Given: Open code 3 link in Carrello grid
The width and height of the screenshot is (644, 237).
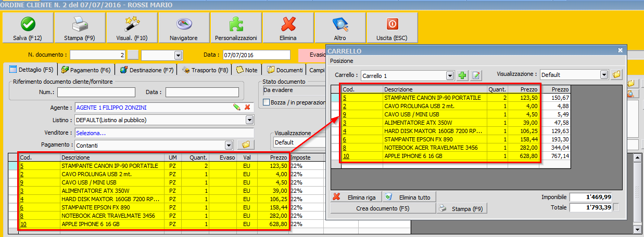Looking at the screenshot, I should (345, 122).
